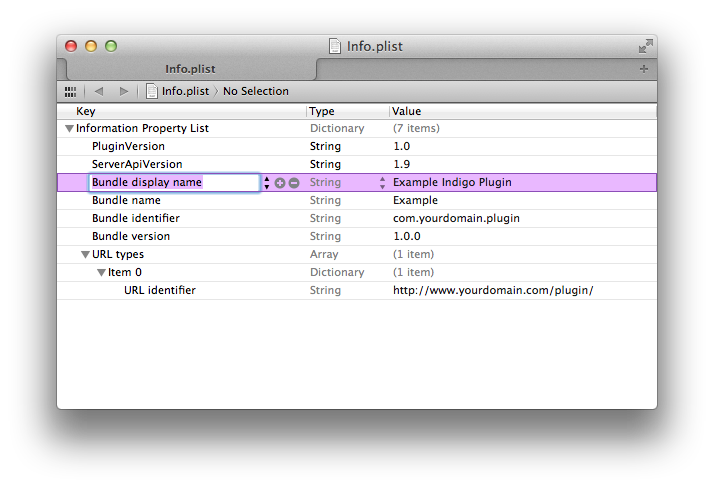Remove the row with the minus icon

(x=294, y=183)
